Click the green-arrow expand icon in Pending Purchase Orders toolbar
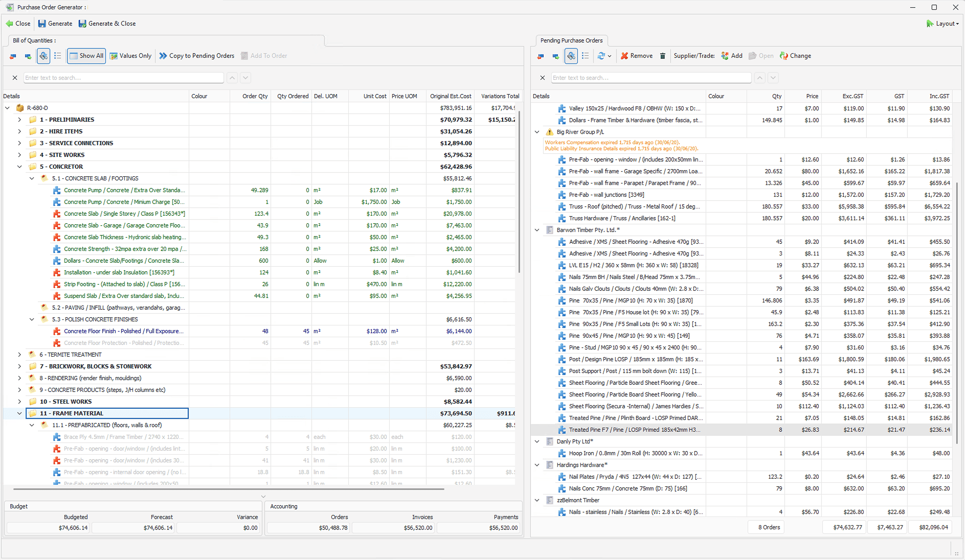Screen dimensions: 965x560 click(x=555, y=56)
